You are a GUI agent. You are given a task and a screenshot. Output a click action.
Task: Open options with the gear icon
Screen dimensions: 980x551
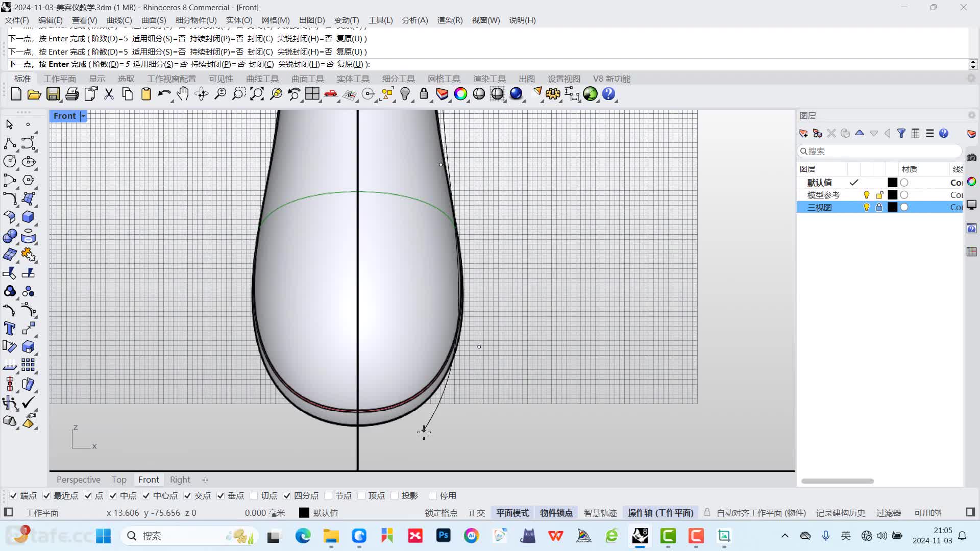553,94
